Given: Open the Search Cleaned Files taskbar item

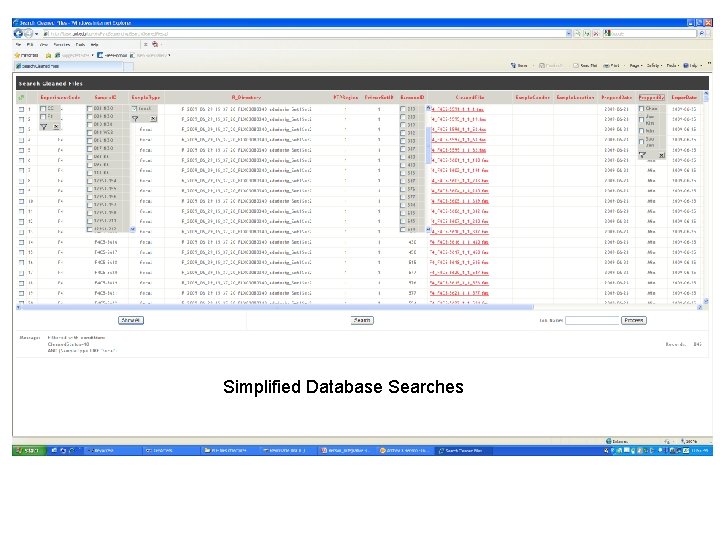Looking at the screenshot, I should coord(461,450).
